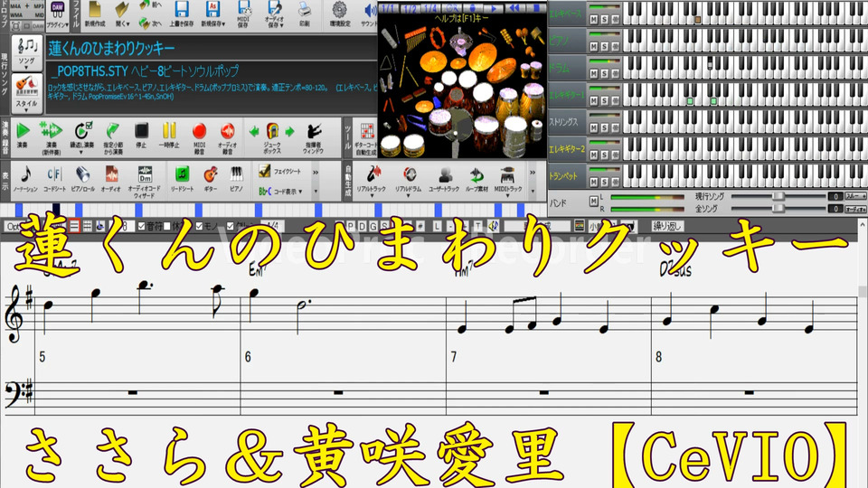Open the 指揮者ウィンドウ conductor window

coord(314,137)
